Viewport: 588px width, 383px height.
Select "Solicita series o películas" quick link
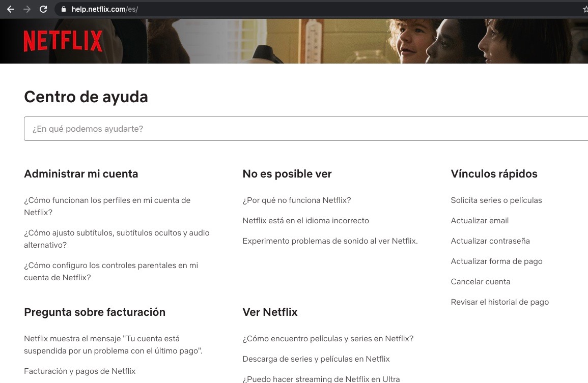click(496, 200)
